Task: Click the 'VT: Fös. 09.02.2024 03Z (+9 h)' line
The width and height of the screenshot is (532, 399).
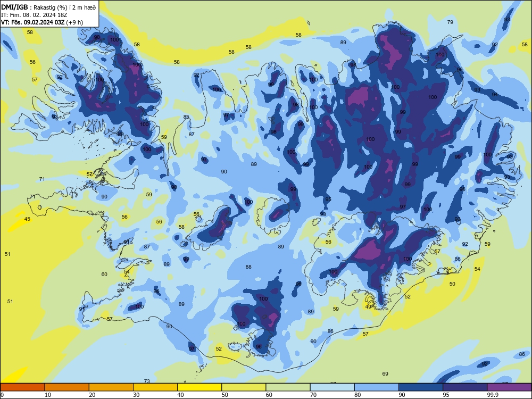Action: click(42, 22)
